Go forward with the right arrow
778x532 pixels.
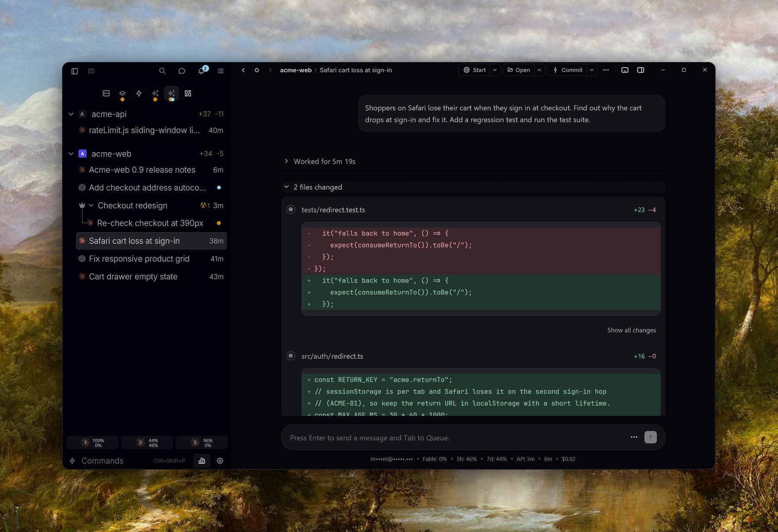tap(270, 70)
